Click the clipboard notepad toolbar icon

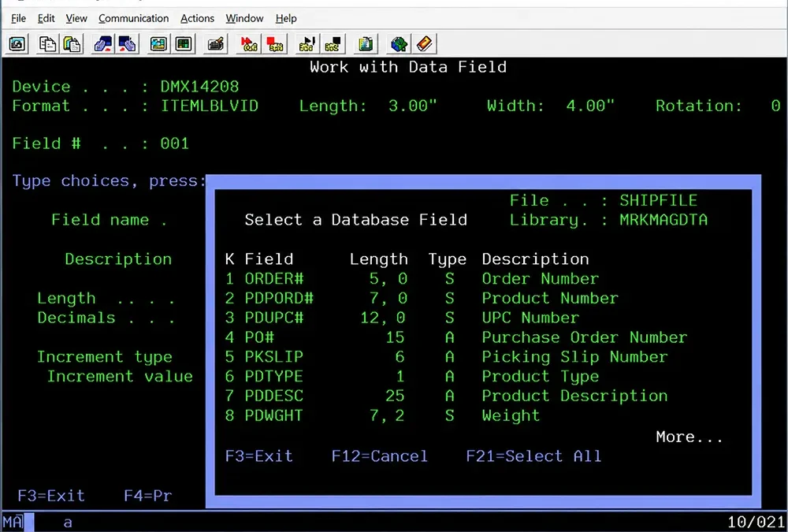click(366, 44)
